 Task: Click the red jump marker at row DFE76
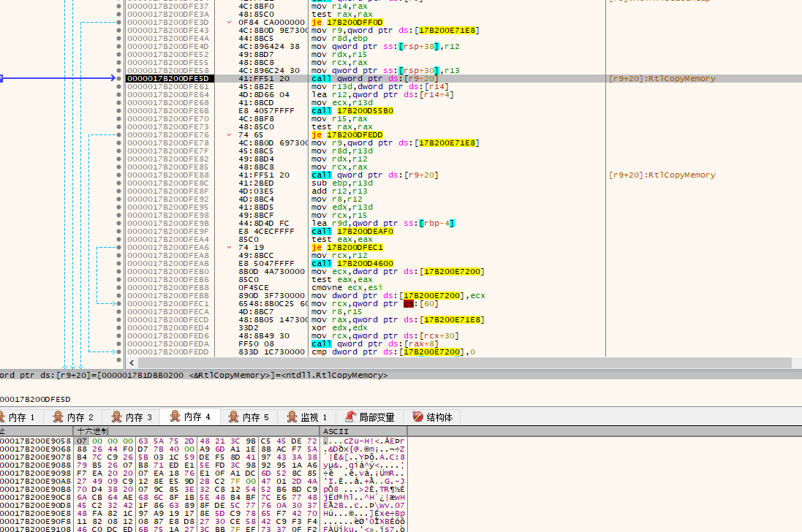229,135
